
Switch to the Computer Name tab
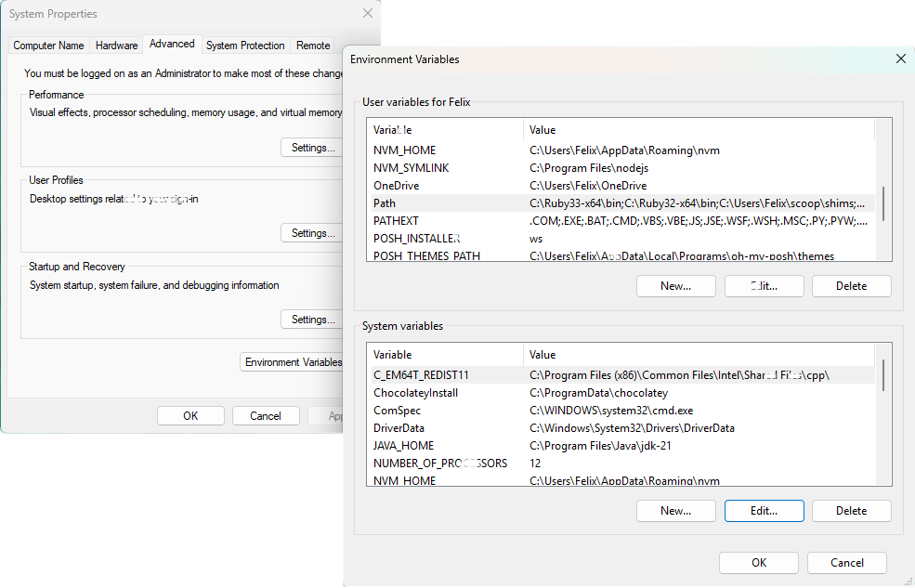pos(48,45)
